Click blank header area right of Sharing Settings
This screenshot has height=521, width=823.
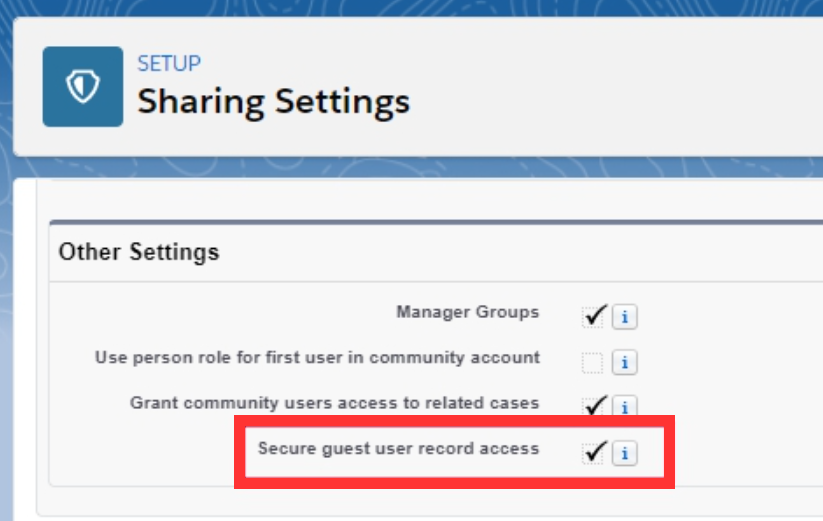[x=620, y=100]
